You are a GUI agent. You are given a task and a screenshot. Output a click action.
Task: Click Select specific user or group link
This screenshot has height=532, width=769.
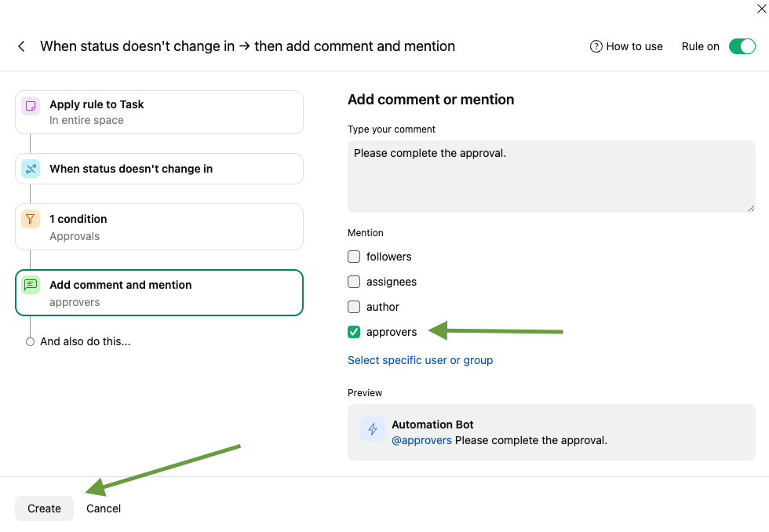(420, 360)
